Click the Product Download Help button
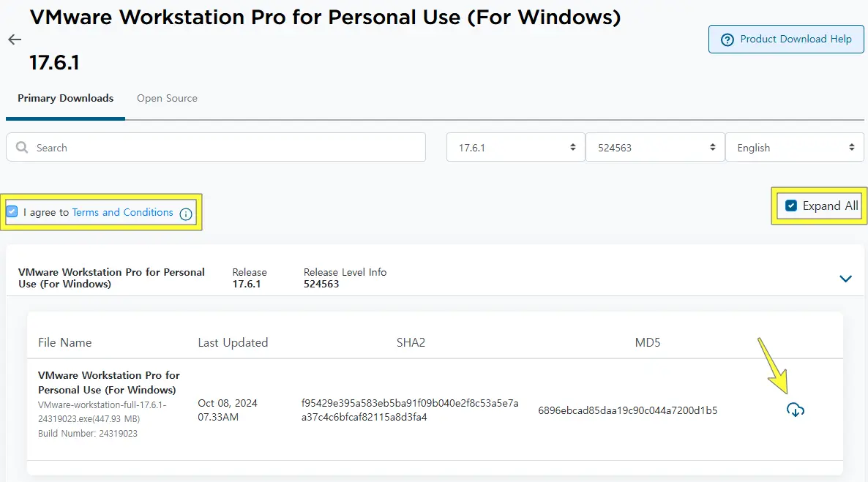 (x=785, y=39)
